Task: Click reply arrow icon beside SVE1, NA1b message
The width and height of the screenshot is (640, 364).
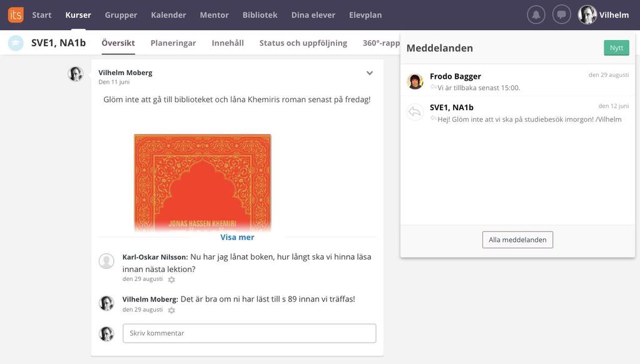Action: coord(415,112)
